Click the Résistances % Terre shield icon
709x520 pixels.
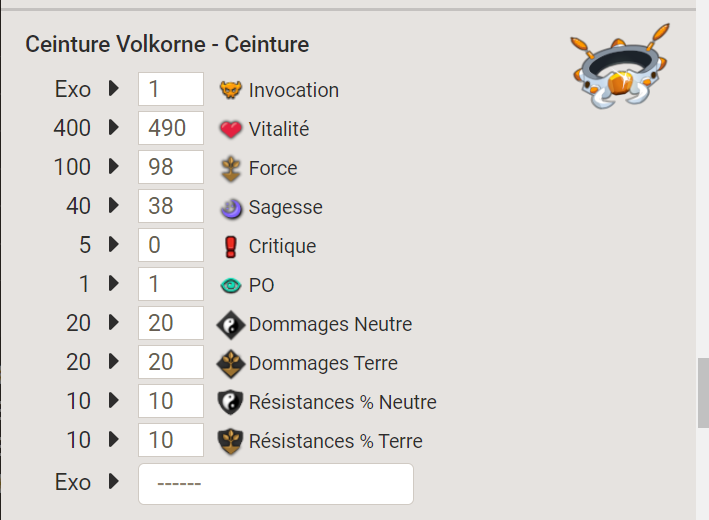tap(231, 441)
